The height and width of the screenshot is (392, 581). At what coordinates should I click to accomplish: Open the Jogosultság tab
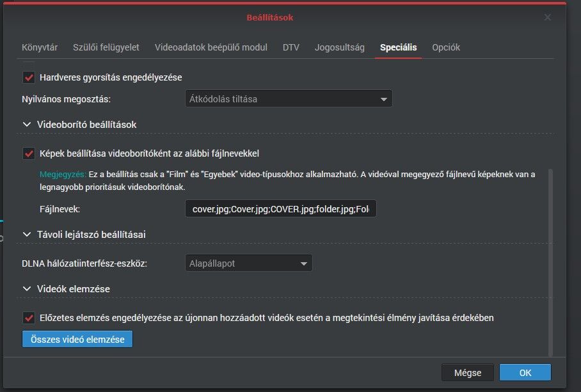tap(339, 47)
